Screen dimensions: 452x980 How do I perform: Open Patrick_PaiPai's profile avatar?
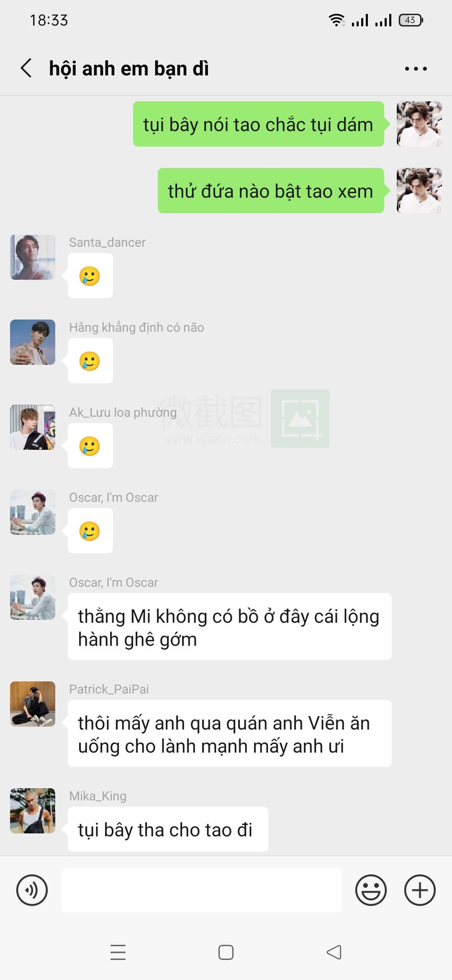[x=33, y=704]
